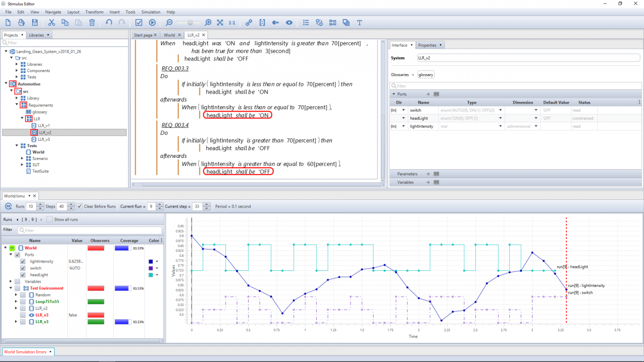This screenshot has height=362, width=644.
Task: Select LLR_v3 in project tree
Action: tap(44, 139)
